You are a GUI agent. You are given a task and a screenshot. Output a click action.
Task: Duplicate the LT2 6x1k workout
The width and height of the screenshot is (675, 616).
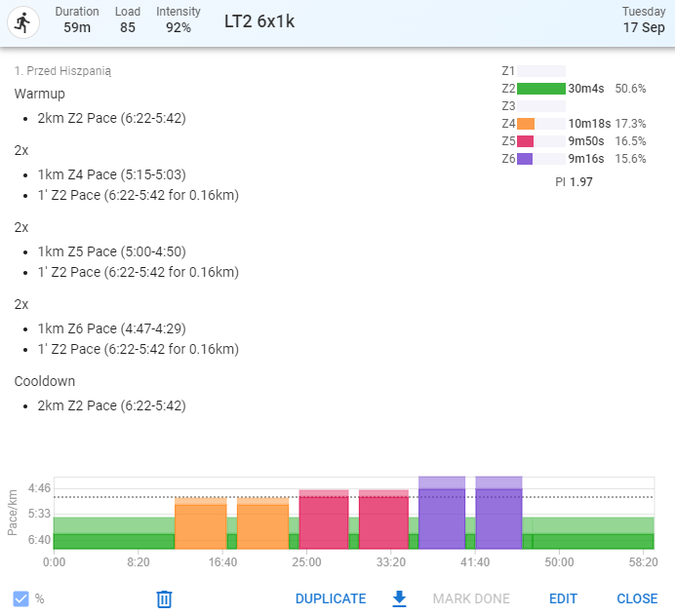[x=331, y=598]
